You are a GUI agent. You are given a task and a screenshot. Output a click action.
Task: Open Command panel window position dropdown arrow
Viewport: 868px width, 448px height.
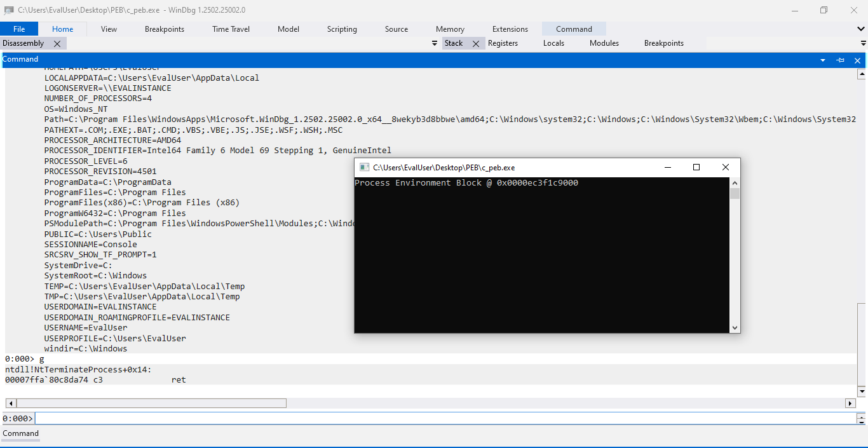click(x=823, y=60)
